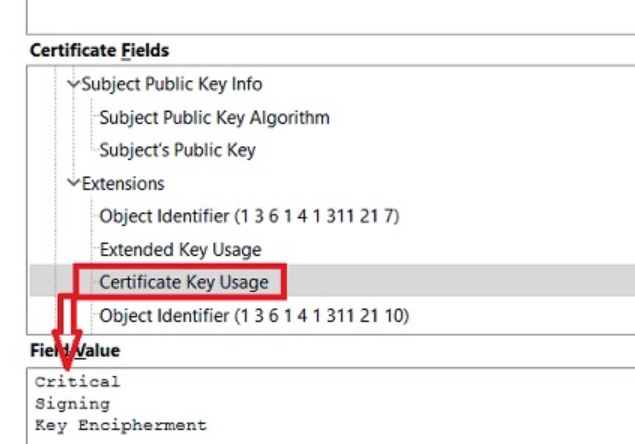Click blank area right of Extended Key Usage
The width and height of the screenshot is (635, 444).
[450, 249]
